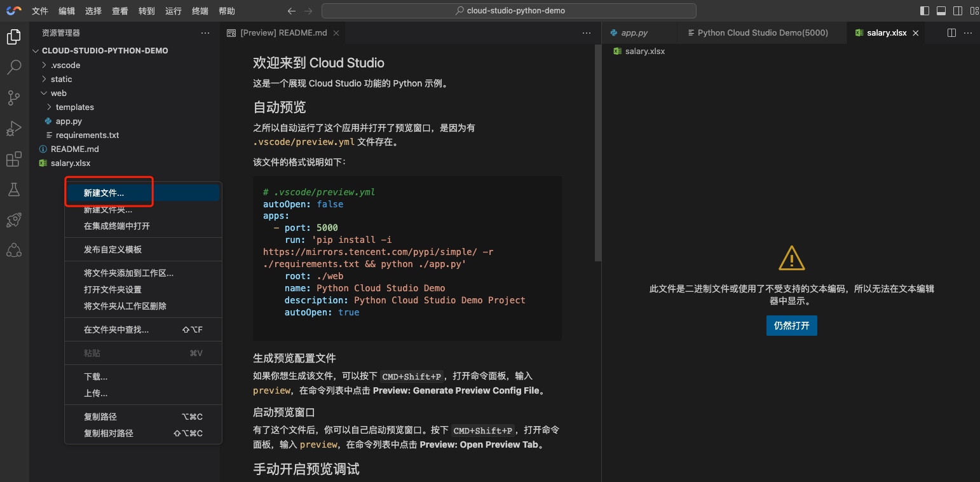Toggle the bottom panel visibility
980x482 pixels.
click(x=941, y=11)
